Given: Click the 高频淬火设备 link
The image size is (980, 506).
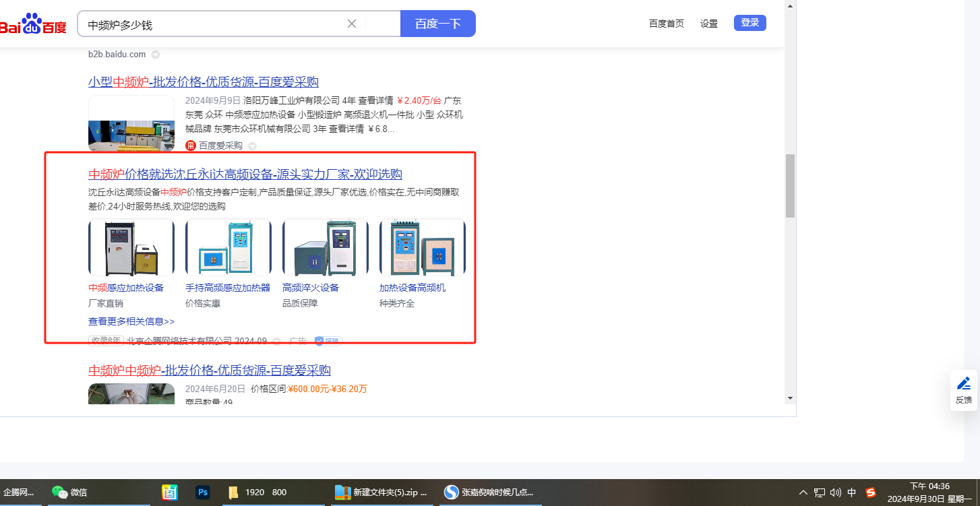Looking at the screenshot, I should click(311, 288).
